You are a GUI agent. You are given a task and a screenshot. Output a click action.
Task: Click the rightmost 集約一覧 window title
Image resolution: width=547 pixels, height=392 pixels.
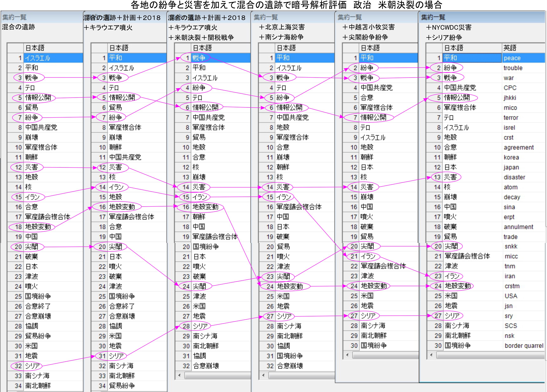pos(433,17)
